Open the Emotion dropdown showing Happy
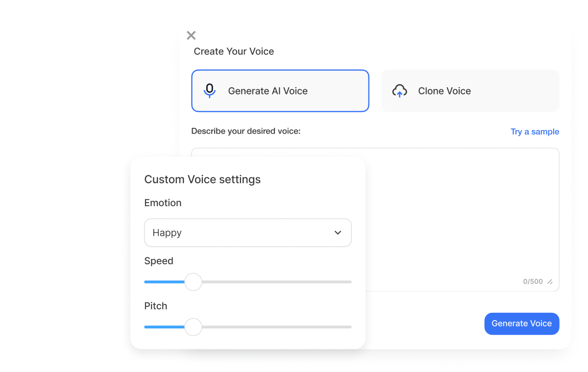Image resolution: width=588 pixels, height=372 pixels. [x=247, y=232]
